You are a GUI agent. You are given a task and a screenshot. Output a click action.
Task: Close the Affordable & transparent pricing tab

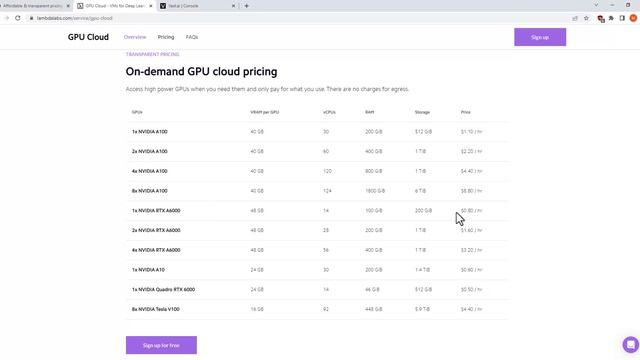pos(68,6)
